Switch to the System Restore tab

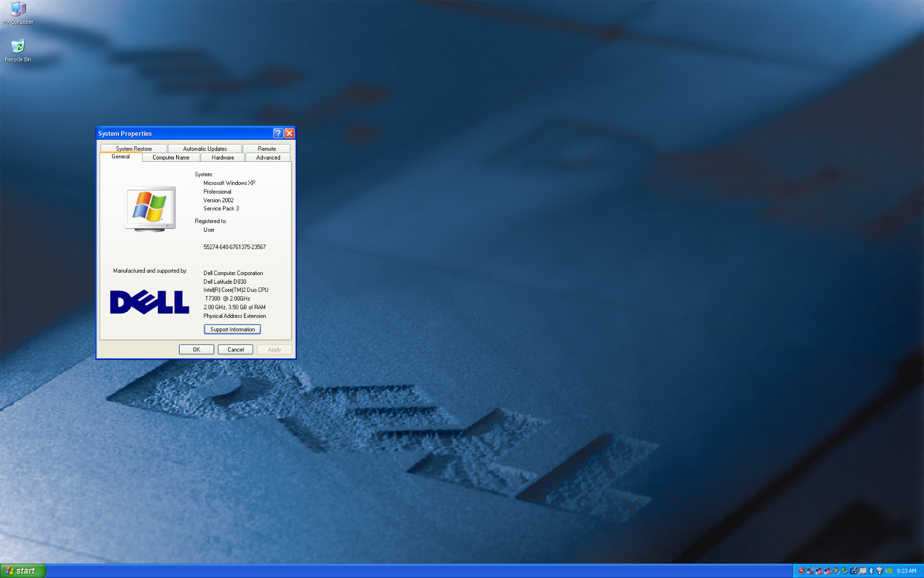point(134,149)
